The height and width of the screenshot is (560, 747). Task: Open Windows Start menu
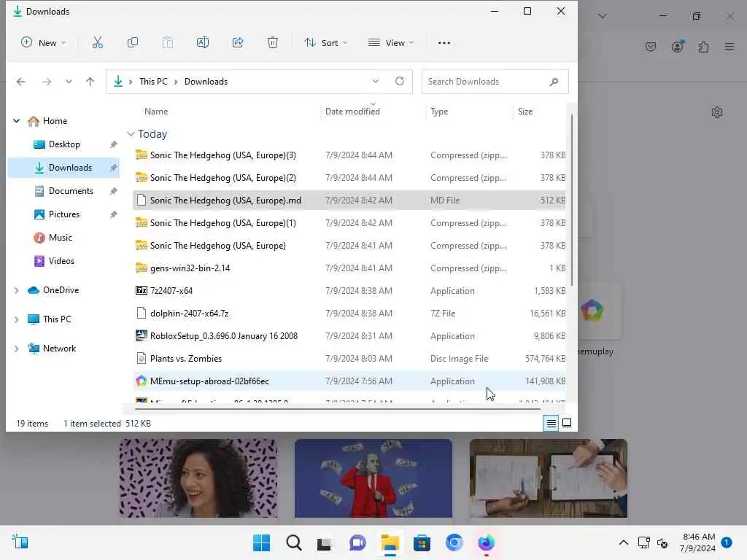(x=261, y=542)
